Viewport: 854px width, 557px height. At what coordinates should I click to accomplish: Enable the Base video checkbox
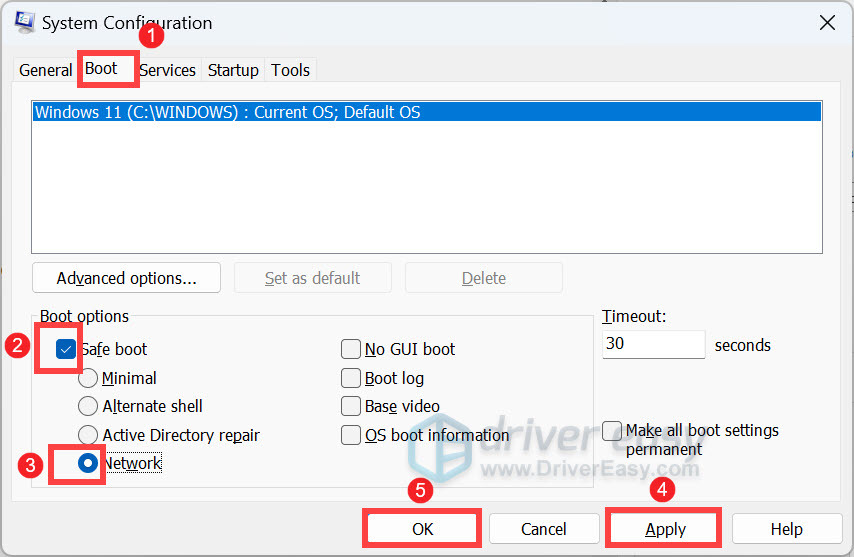[351, 406]
